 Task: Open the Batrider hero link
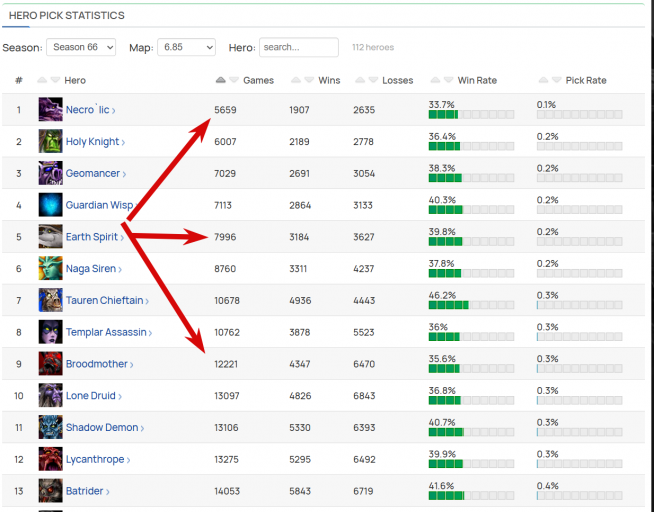tap(88, 491)
